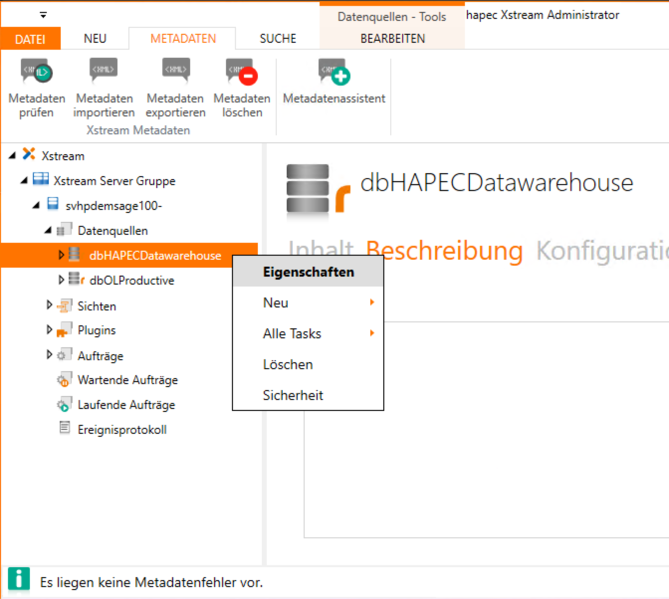The width and height of the screenshot is (669, 599).
Task: Open the DATEI ribbon tab
Action: coord(30,39)
